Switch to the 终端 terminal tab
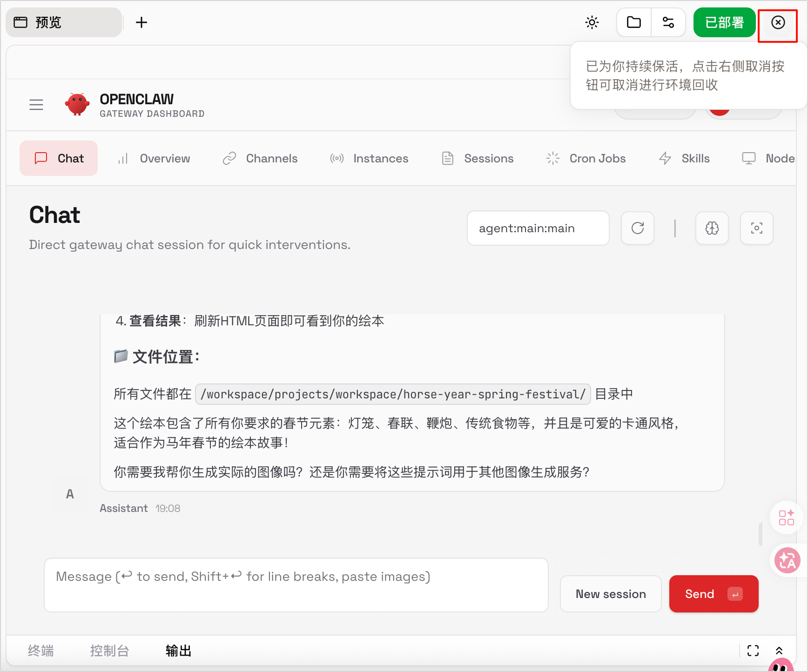This screenshot has width=808, height=672. pos(41,651)
